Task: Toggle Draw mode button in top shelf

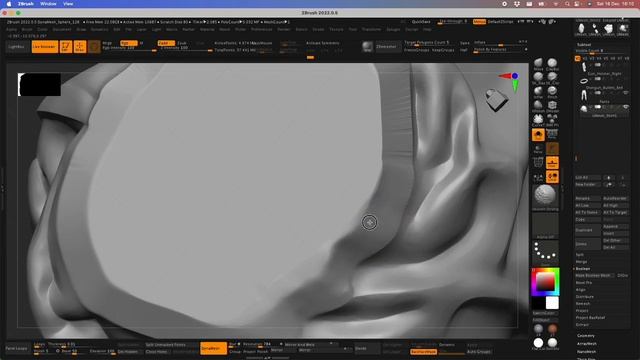Action: (80, 47)
